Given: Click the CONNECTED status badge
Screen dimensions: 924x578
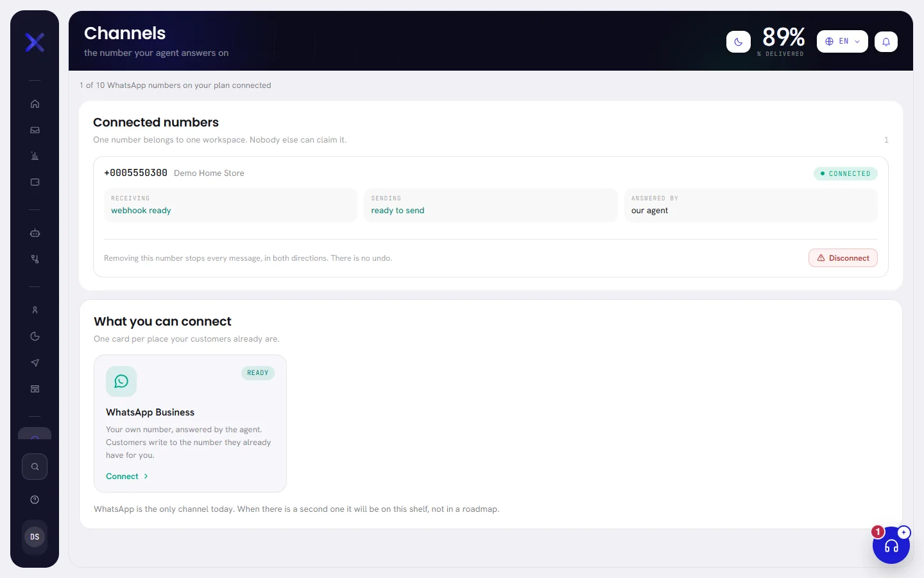Looking at the screenshot, I should pyautogui.click(x=846, y=173).
